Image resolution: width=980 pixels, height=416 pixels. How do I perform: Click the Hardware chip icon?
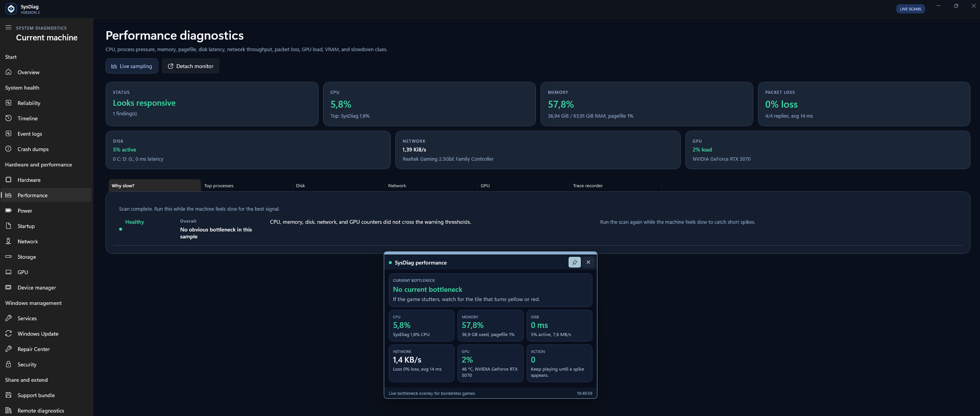(8, 180)
